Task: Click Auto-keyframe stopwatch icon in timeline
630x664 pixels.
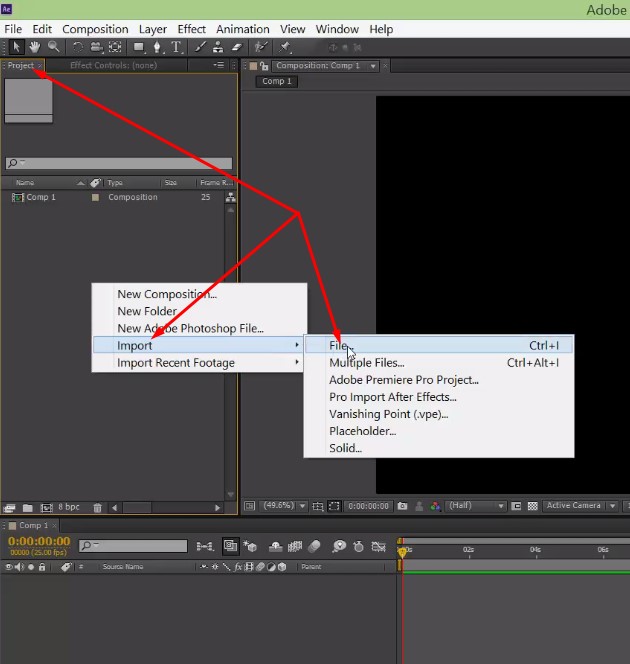Action: tap(359, 547)
